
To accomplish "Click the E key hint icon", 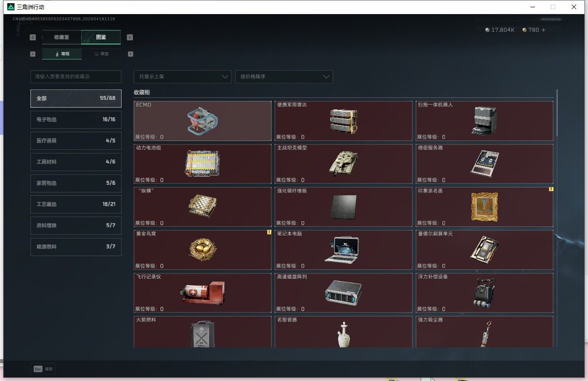I will point(130,38).
